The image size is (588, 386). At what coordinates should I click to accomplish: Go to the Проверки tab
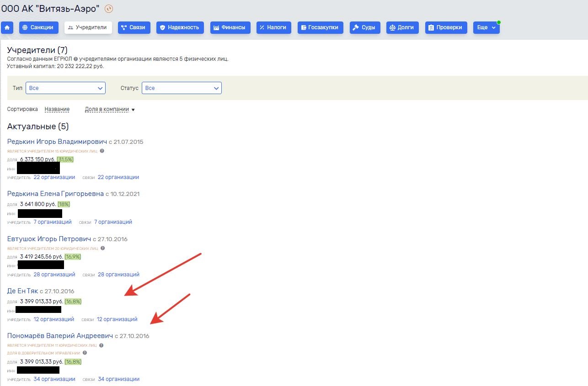[x=446, y=27]
